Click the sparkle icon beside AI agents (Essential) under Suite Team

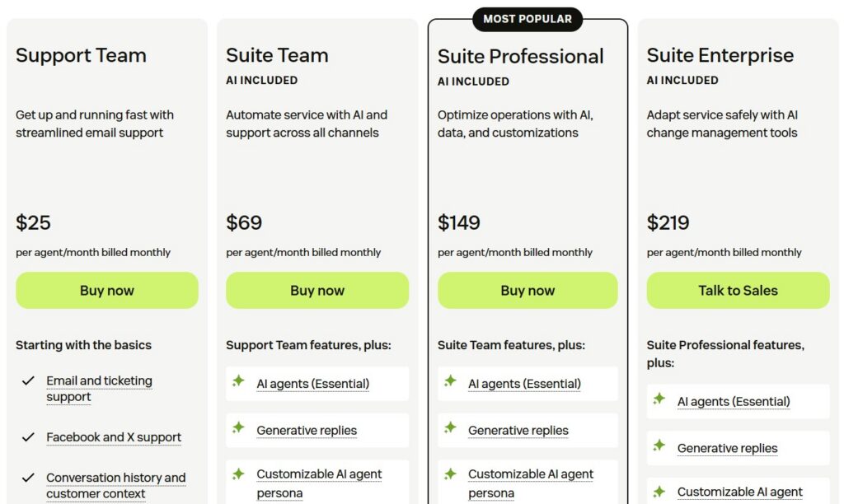click(240, 382)
